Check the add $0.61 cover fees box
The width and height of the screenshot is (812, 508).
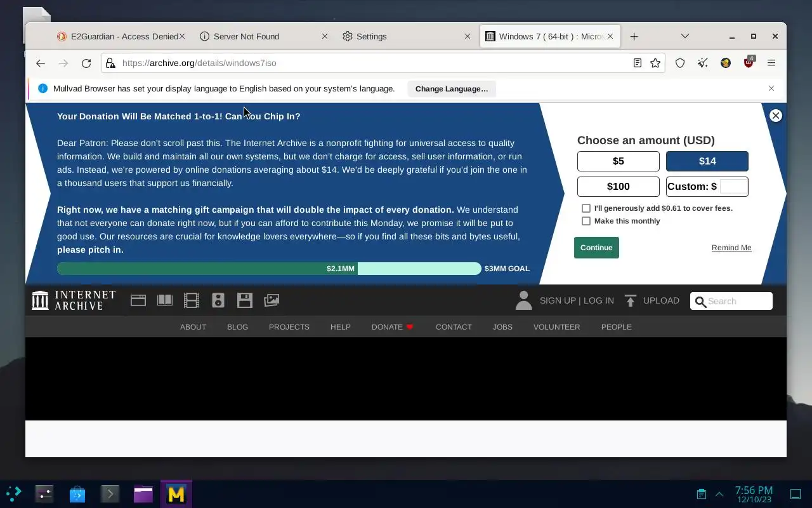586,208
